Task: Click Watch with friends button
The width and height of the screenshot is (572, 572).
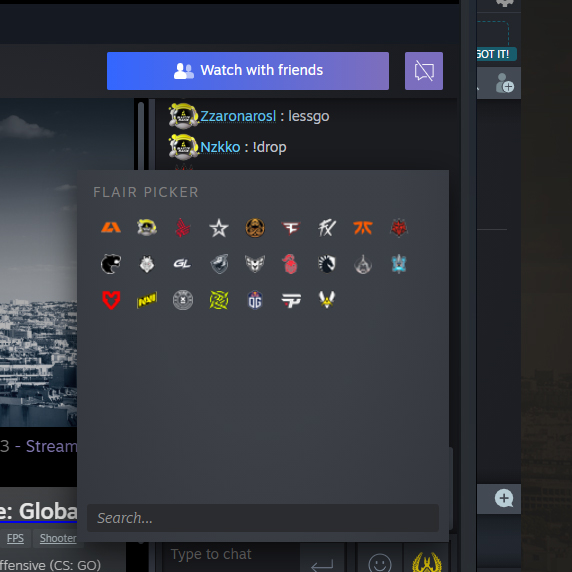Action: click(248, 71)
